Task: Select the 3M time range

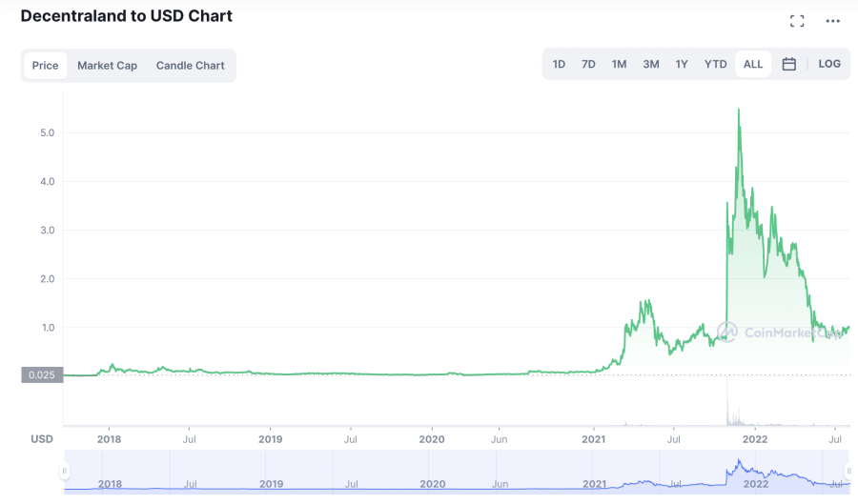Action: pyautogui.click(x=650, y=64)
